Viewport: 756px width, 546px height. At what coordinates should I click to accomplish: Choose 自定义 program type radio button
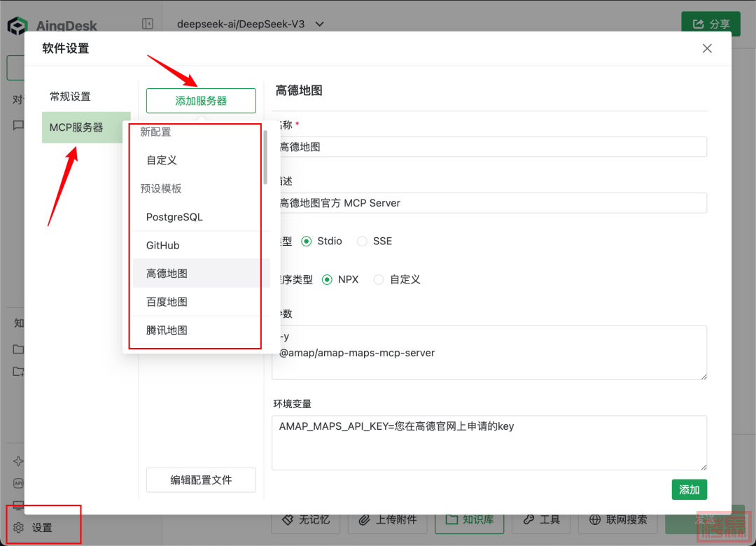tap(379, 280)
